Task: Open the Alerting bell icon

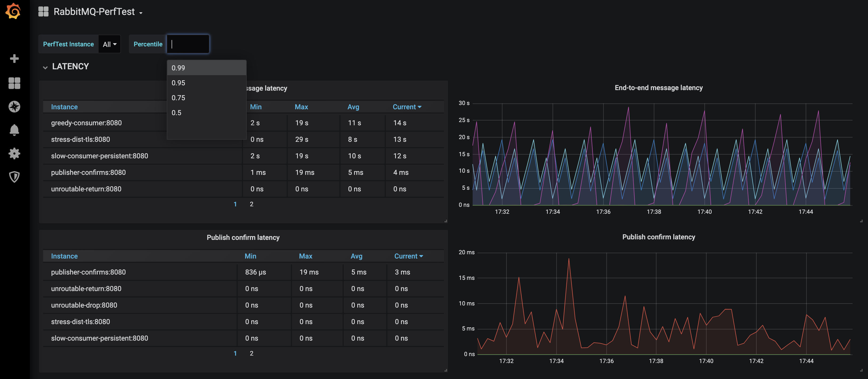Action: click(14, 130)
